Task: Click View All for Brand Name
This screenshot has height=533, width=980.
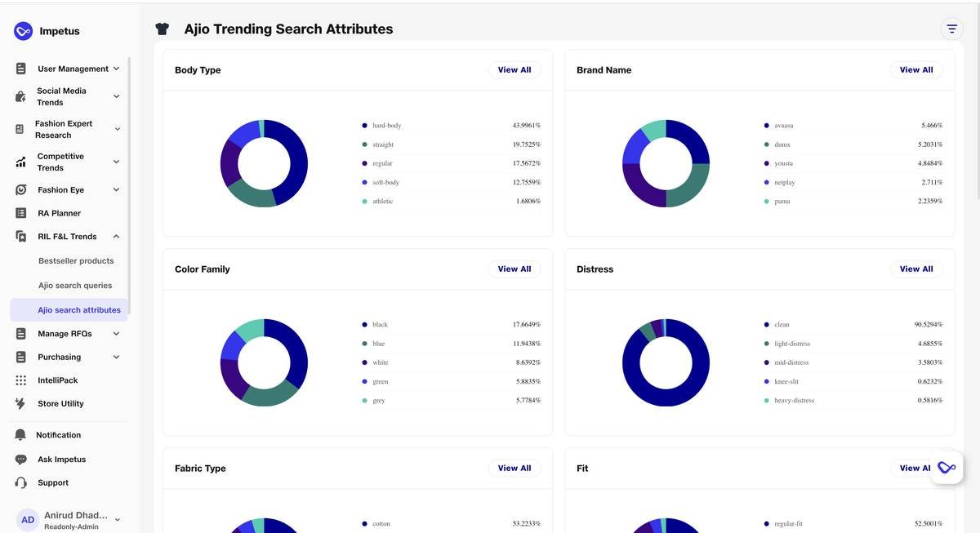Action: tap(916, 70)
